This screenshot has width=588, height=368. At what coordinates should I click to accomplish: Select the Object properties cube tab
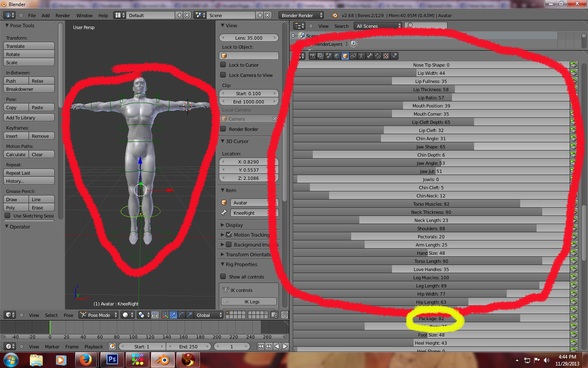345,56
